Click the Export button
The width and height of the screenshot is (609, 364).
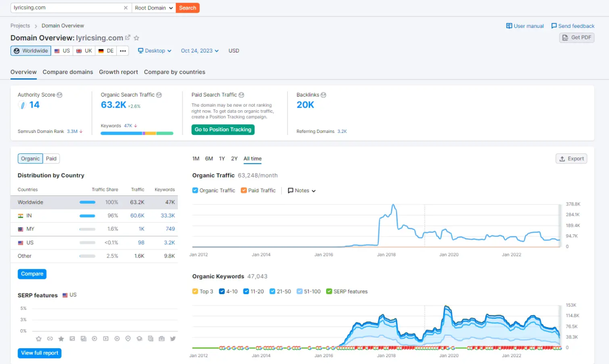[x=571, y=159]
